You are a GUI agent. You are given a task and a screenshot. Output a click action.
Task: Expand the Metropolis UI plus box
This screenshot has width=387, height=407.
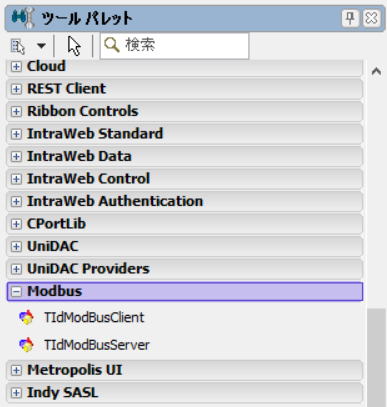pyautogui.click(x=16, y=370)
